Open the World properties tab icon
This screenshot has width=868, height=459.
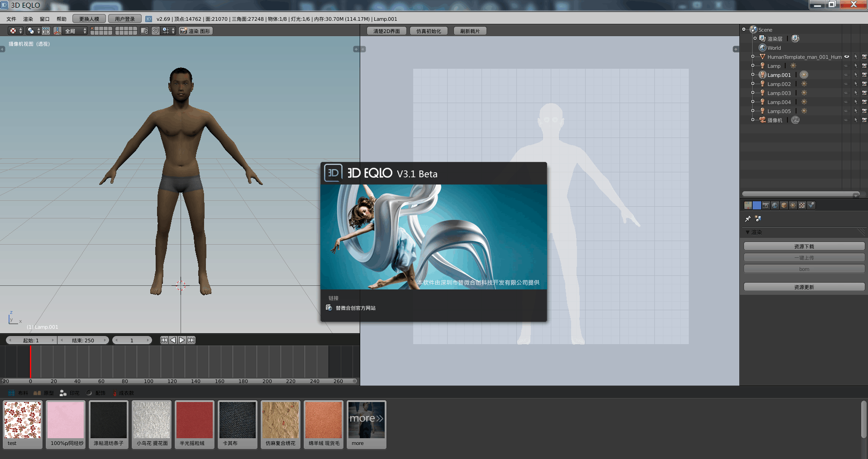(775, 205)
